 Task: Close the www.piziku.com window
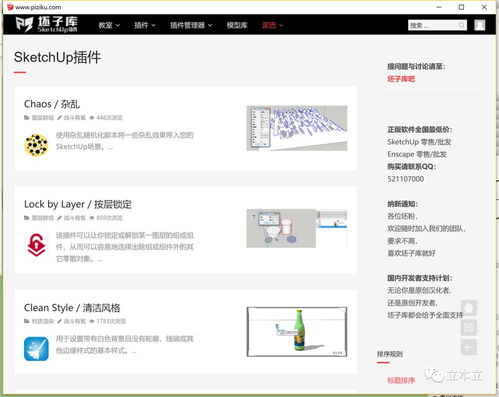[x=484, y=7]
